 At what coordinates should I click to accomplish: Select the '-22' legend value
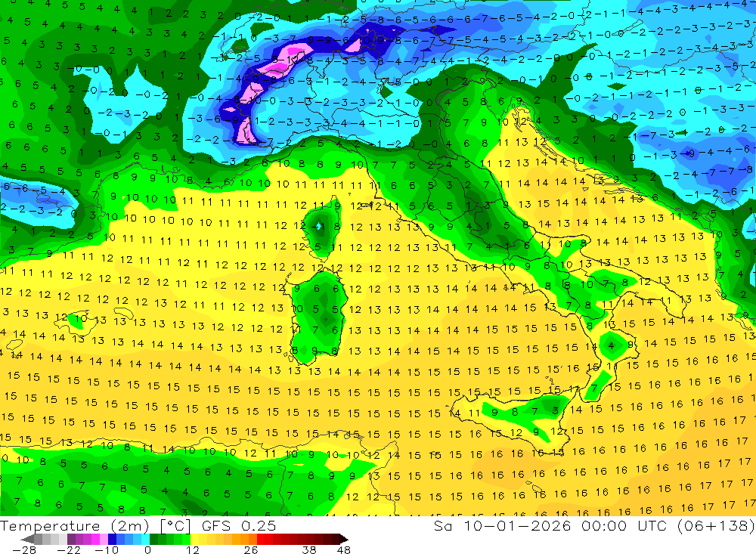tap(69, 550)
